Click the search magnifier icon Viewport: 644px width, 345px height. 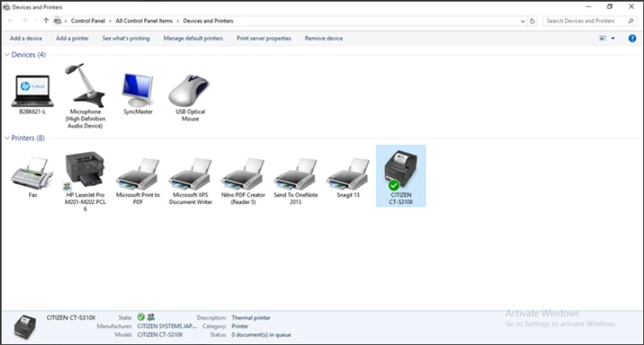point(630,21)
